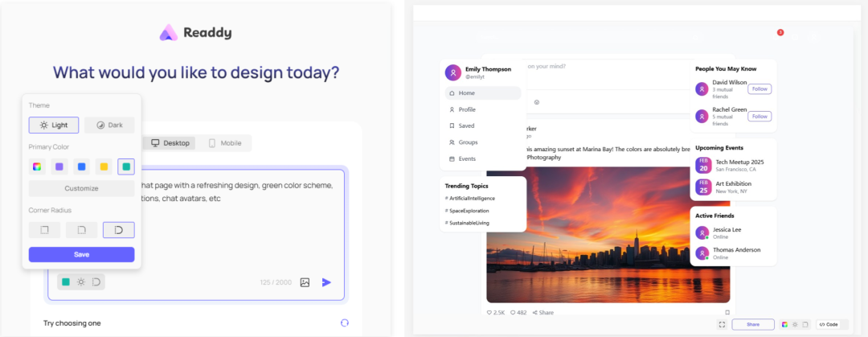Click the FEB 25 date badge
868x337 pixels.
coord(703,187)
